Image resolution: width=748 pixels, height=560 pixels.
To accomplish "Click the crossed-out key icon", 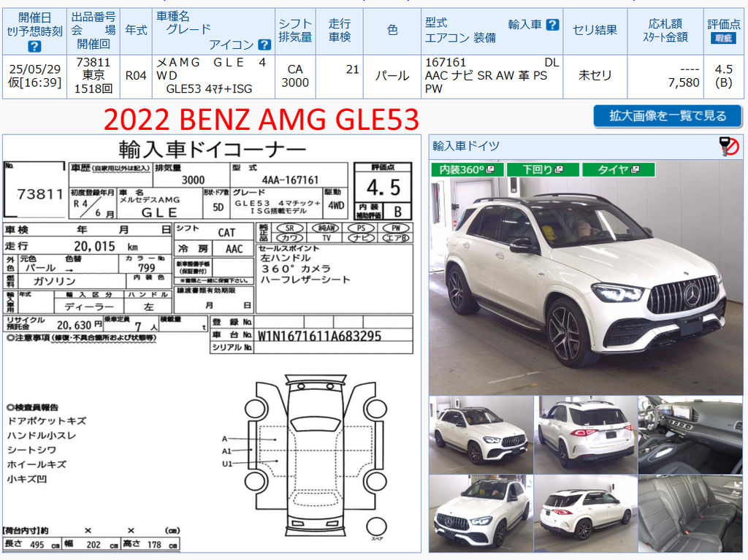I will [730, 147].
